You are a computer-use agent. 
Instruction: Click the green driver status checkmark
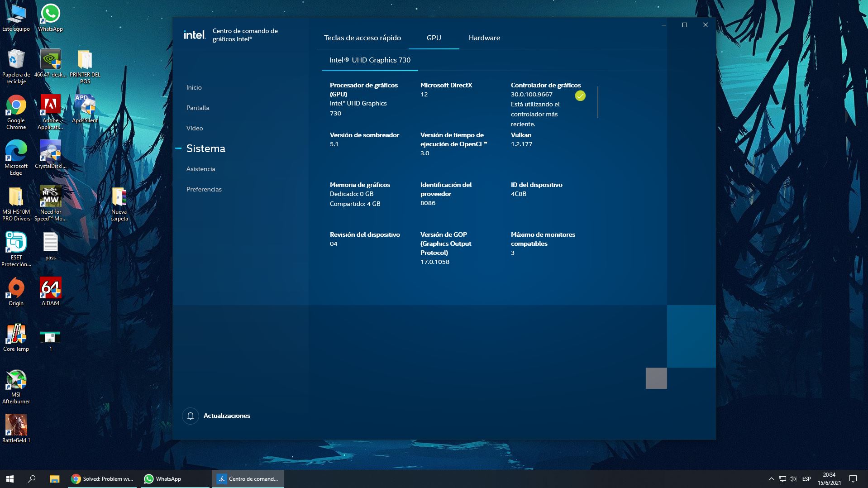click(x=581, y=96)
